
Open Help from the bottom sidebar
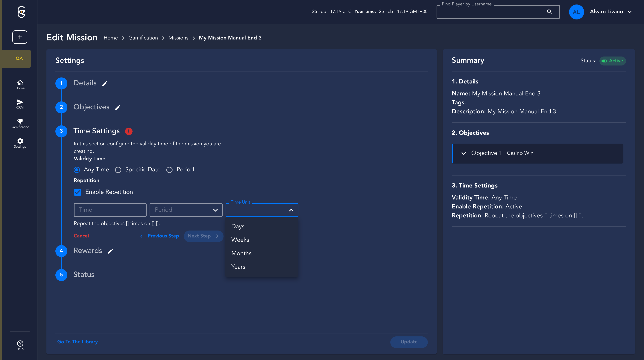point(20,345)
